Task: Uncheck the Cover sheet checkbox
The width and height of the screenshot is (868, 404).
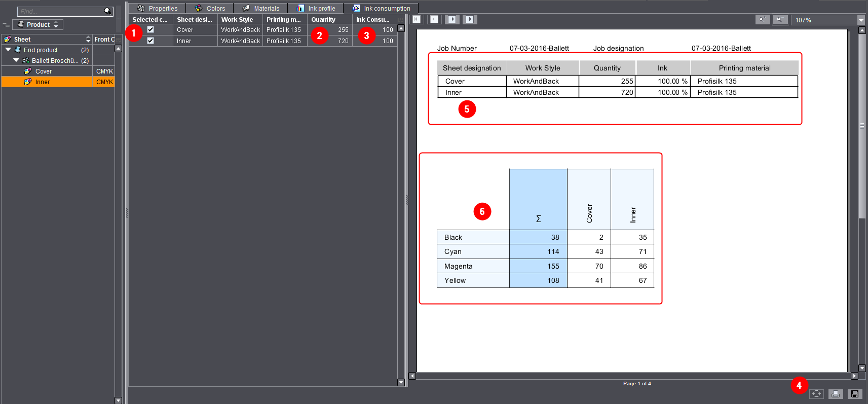Action: 150,29
